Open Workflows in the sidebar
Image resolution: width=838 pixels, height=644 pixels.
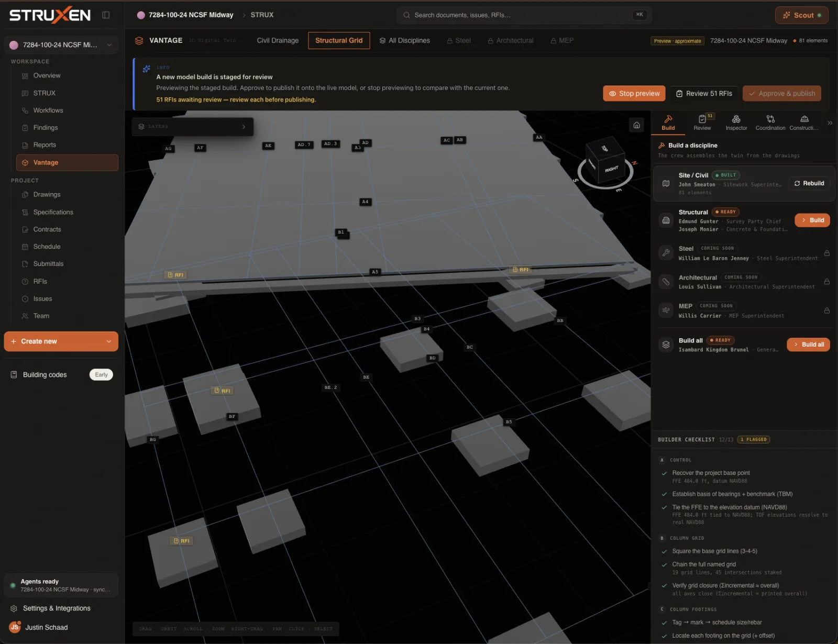(x=48, y=110)
